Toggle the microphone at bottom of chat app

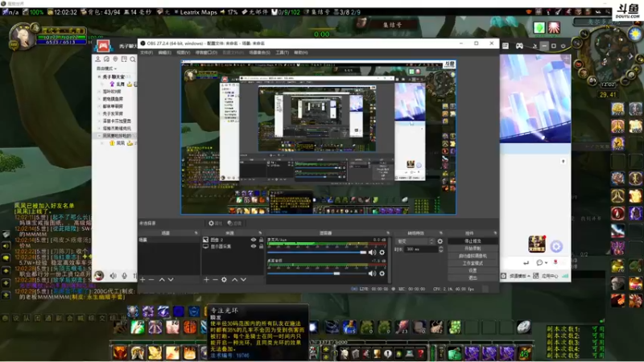click(x=124, y=276)
